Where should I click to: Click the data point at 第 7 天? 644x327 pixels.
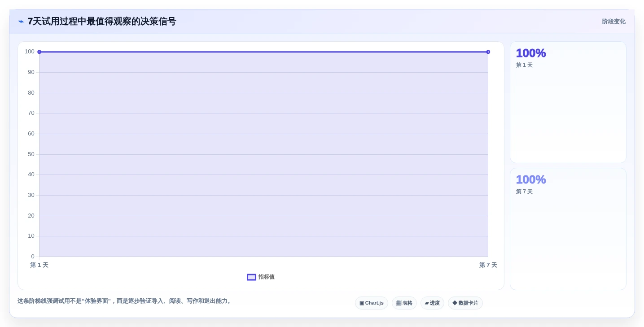point(488,52)
